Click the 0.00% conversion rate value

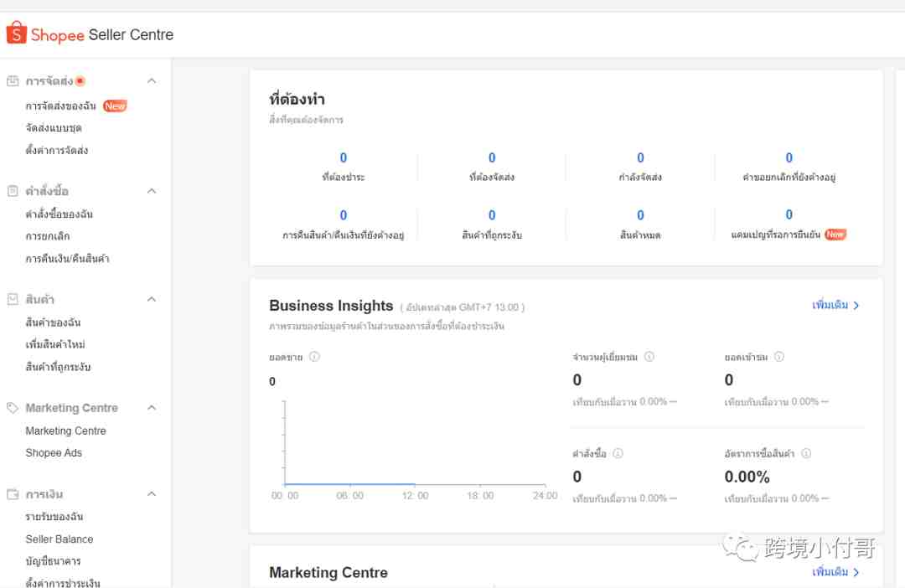[x=747, y=477]
